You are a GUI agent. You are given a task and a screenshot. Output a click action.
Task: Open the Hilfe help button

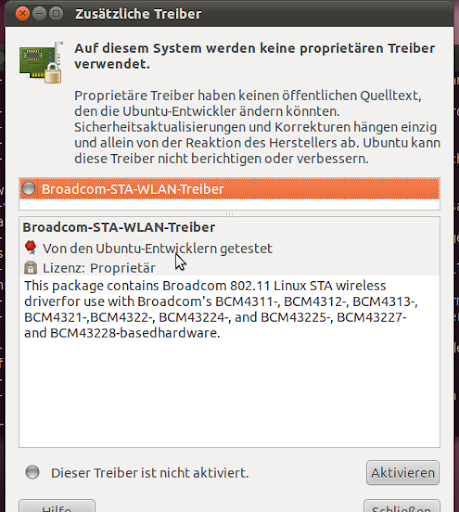tap(57, 506)
